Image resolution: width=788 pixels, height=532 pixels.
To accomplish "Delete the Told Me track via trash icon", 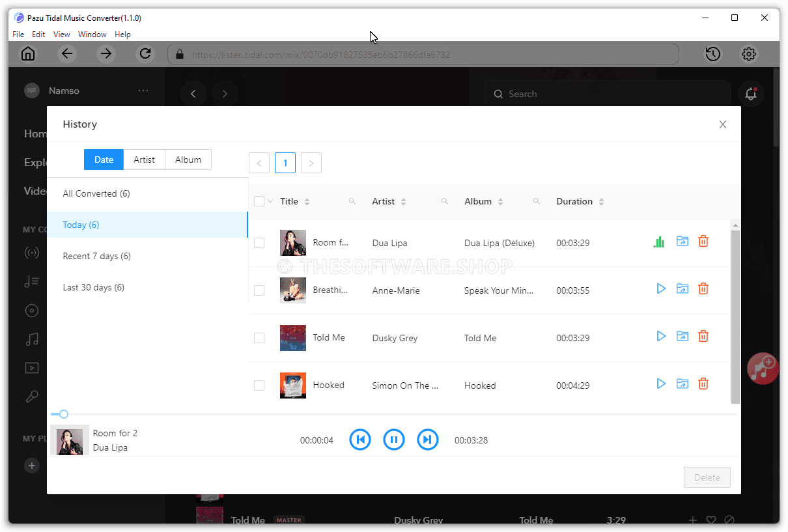I will point(703,336).
